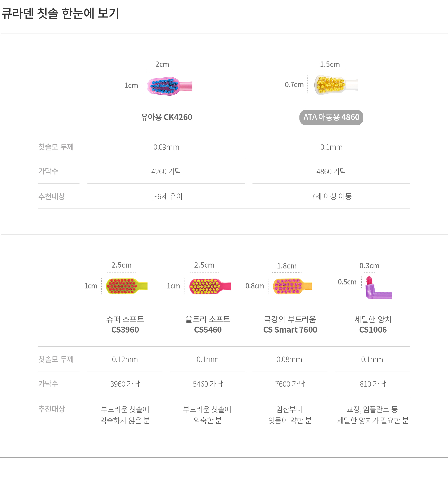Click the 슈퍼 소프트 CS3960 label

125,324
